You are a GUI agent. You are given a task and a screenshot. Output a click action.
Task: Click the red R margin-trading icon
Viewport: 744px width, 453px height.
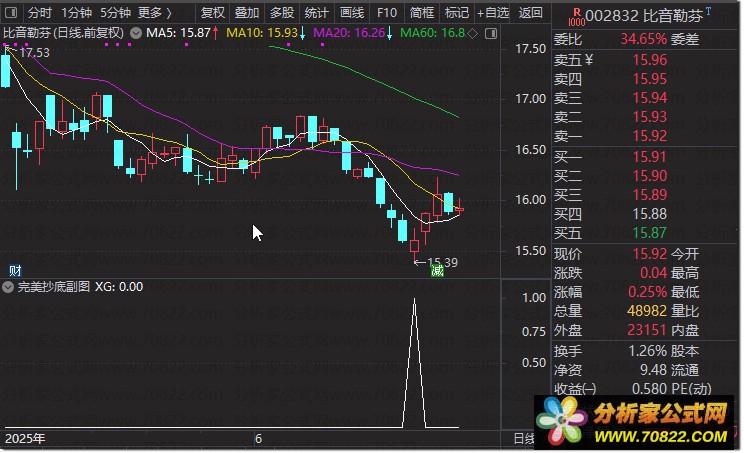577,17
